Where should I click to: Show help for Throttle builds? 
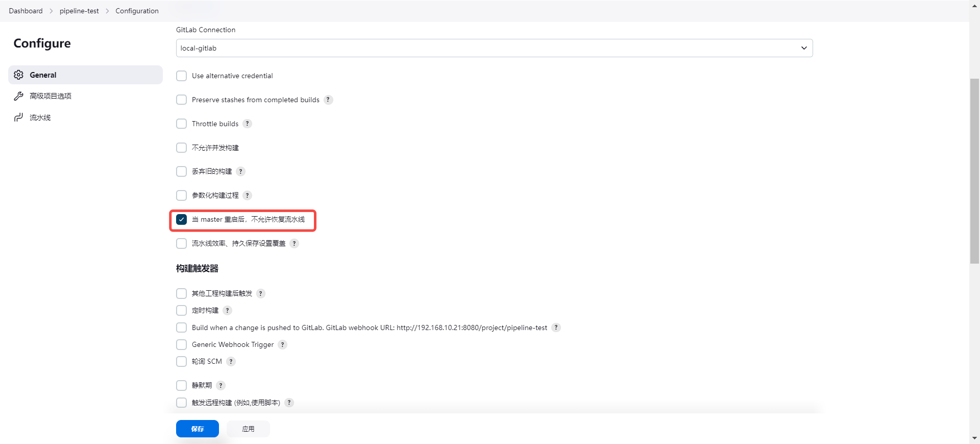[247, 124]
